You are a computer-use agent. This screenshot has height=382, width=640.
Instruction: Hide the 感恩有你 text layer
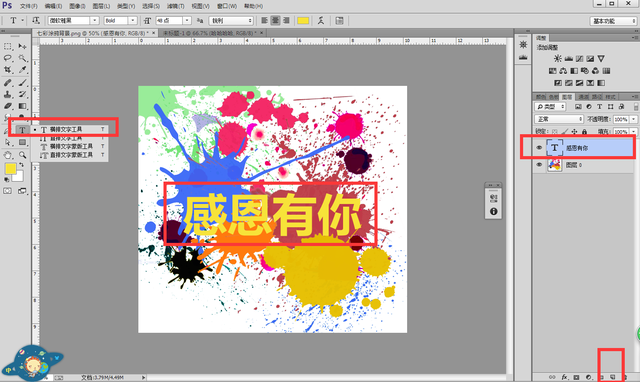coord(539,148)
